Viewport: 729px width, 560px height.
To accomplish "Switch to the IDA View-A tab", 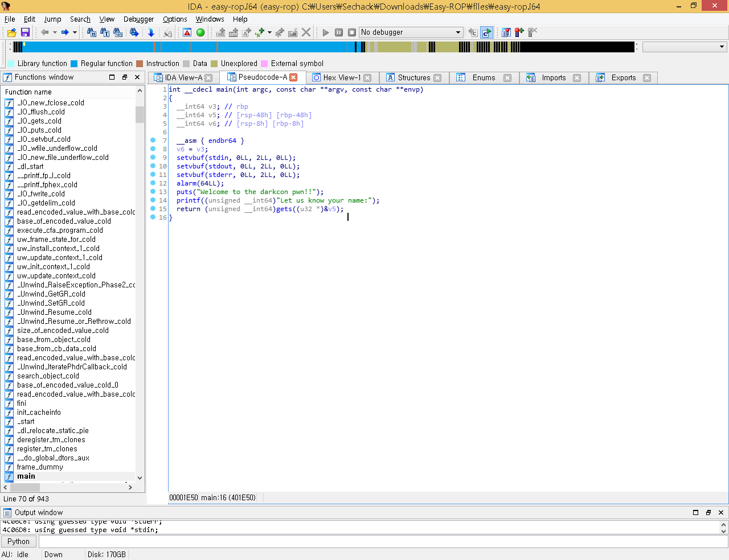I will pos(183,78).
